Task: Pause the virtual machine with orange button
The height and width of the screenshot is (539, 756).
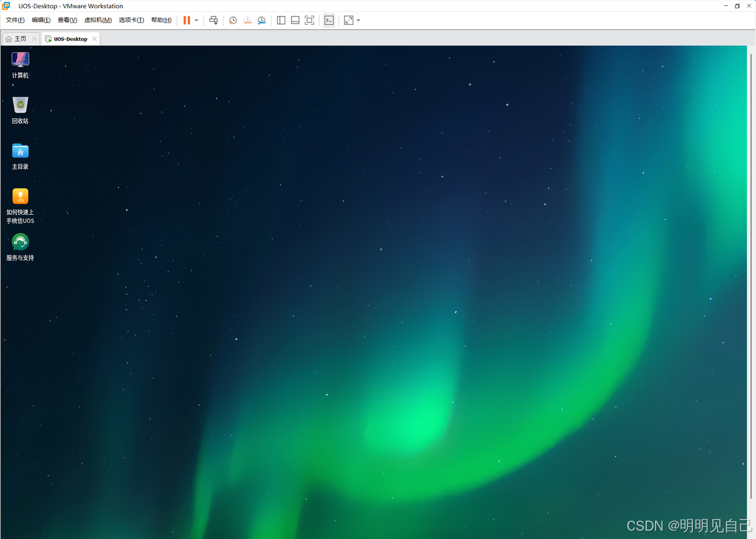Action: tap(187, 20)
